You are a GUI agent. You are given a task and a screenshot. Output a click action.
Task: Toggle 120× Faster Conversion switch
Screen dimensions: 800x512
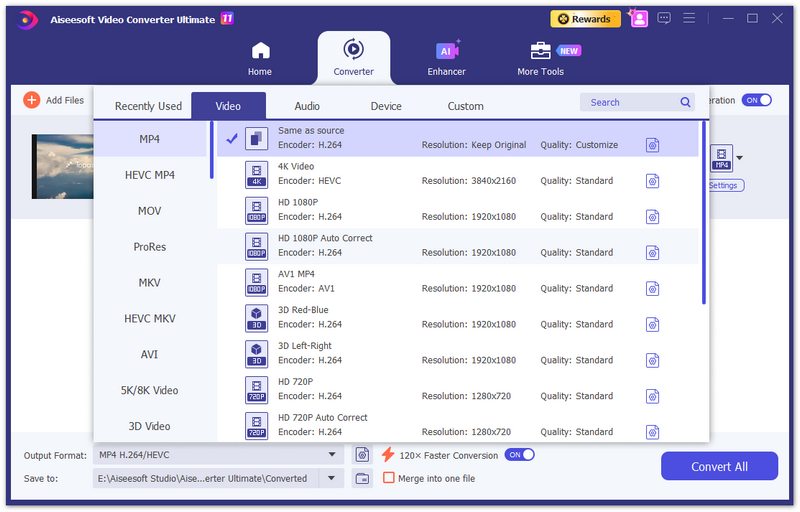[x=519, y=455]
